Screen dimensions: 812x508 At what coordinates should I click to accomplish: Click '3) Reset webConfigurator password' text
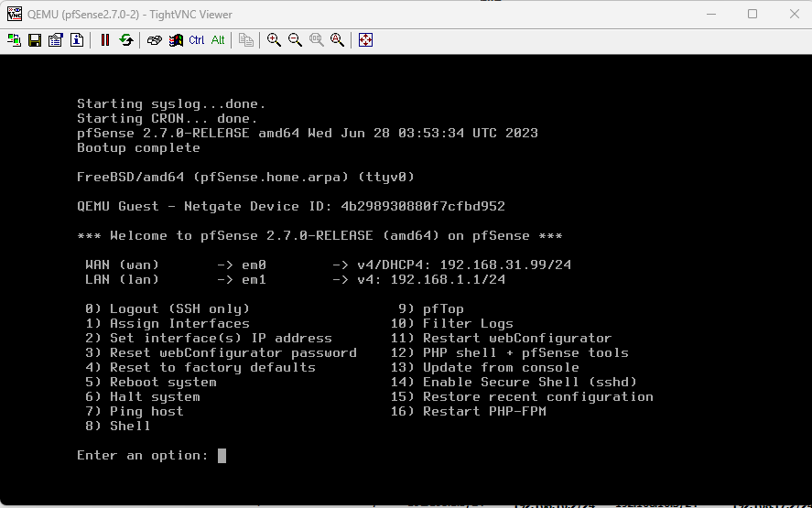click(222, 352)
